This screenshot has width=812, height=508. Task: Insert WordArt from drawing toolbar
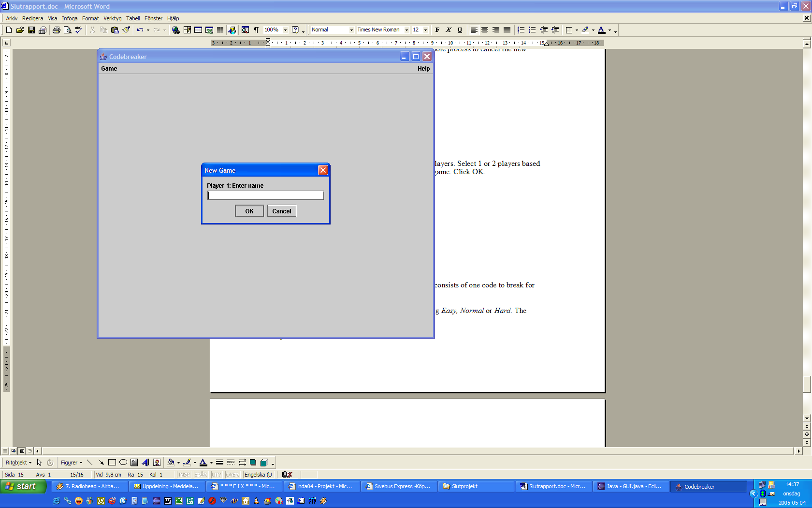145,463
